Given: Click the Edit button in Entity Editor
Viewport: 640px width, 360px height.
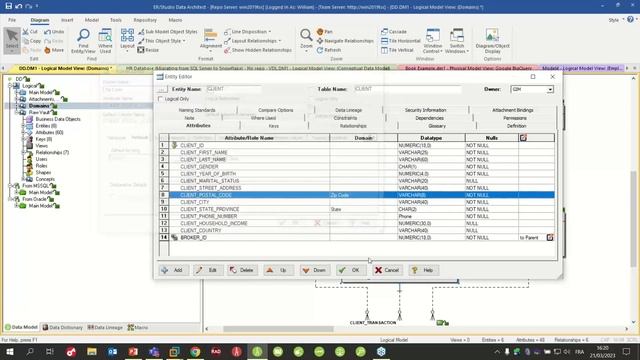Looking at the screenshot, I should pos(208,270).
